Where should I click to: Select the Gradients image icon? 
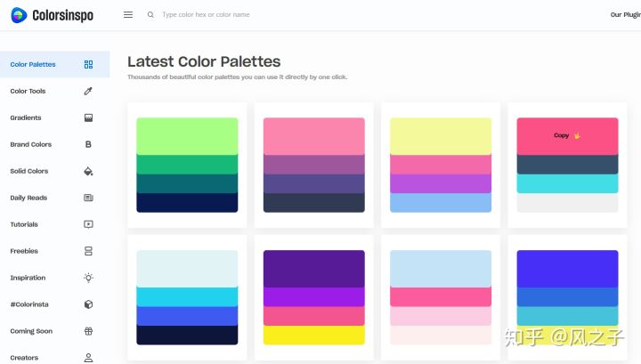[88, 117]
